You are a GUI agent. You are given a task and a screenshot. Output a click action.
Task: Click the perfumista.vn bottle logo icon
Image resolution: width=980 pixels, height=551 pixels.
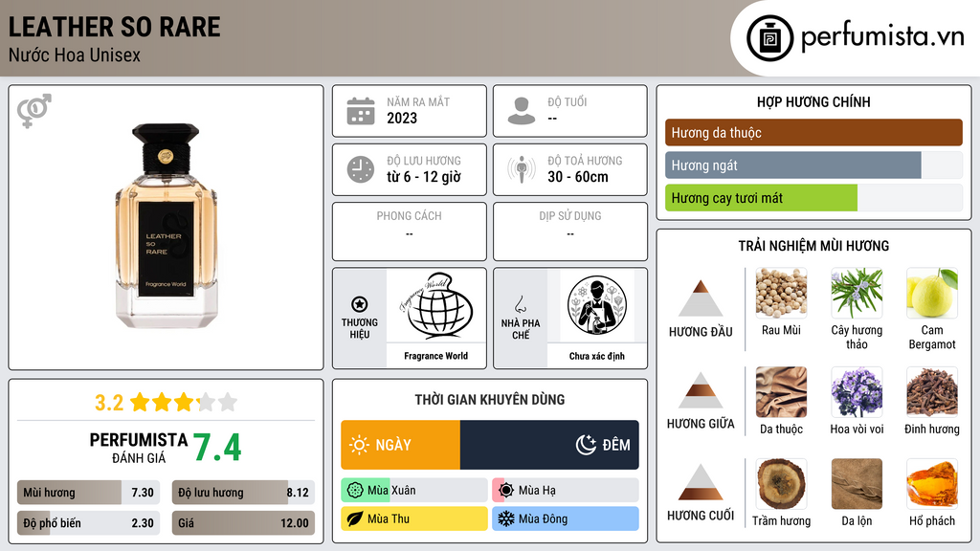coord(769,38)
